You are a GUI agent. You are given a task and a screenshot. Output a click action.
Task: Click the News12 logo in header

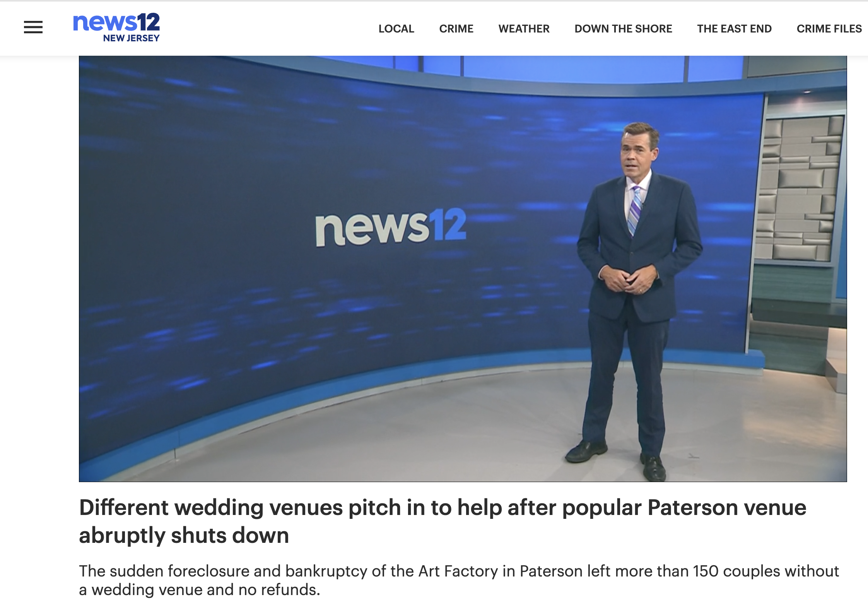(116, 22)
